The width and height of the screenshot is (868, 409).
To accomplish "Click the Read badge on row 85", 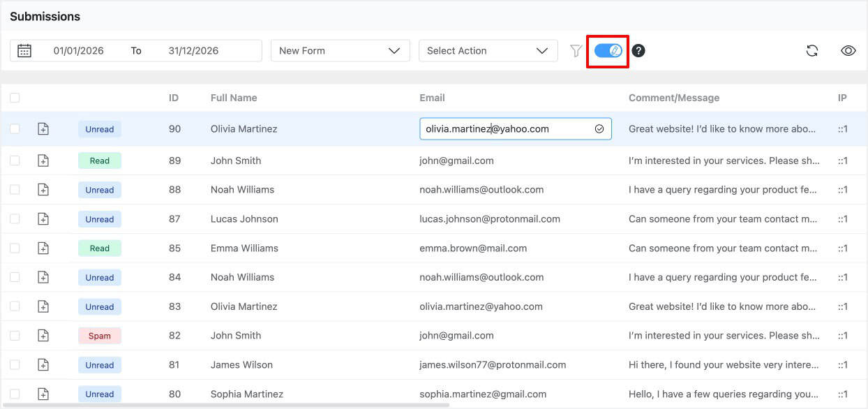I will tap(100, 248).
